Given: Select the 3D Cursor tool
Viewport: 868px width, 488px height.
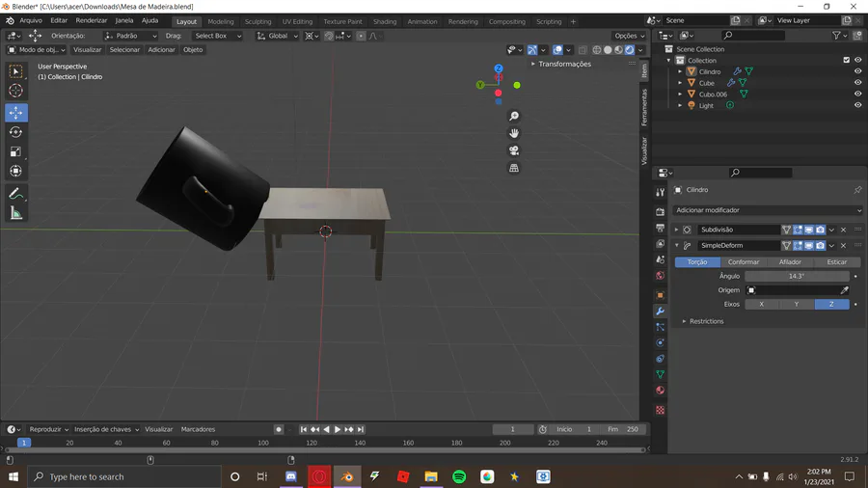Looking at the screenshot, I should 16,91.
